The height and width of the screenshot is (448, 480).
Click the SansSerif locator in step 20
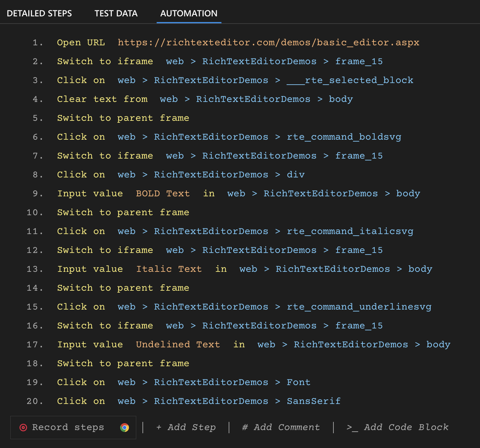tap(313, 401)
